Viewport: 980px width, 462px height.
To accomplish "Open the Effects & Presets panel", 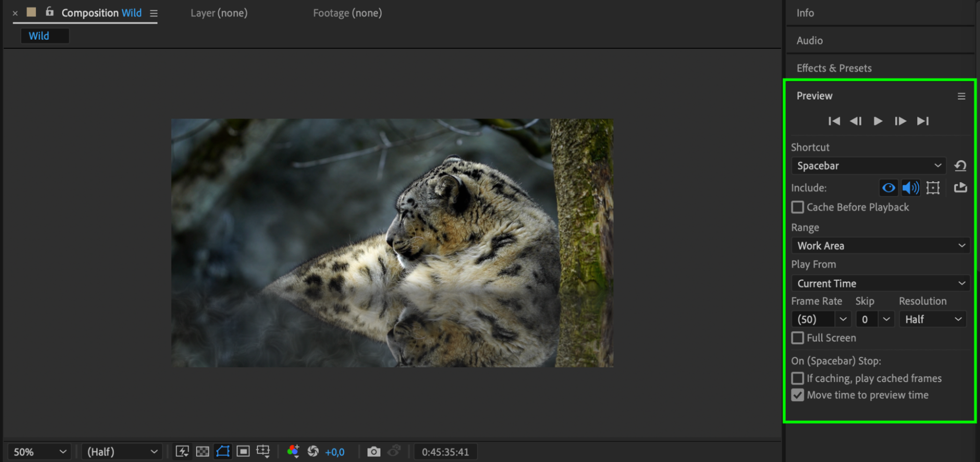I will click(x=834, y=68).
